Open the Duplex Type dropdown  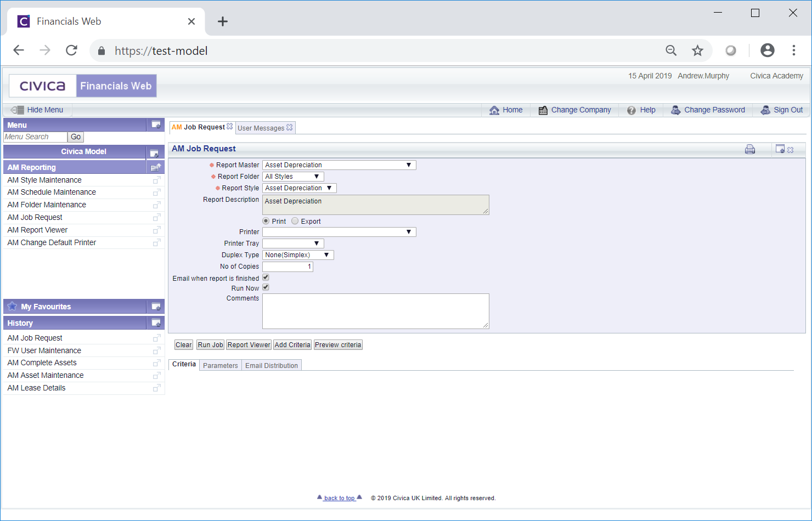click(298, 255)
